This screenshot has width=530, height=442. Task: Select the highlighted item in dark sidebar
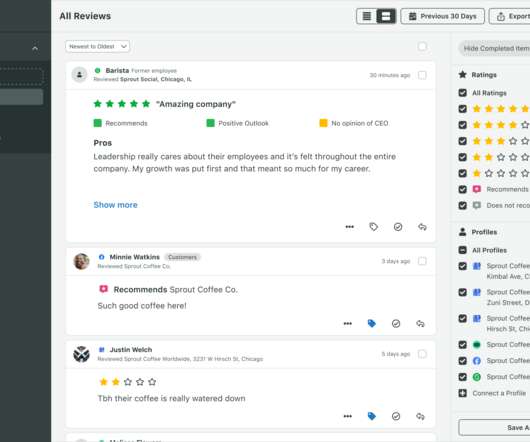[x=21, y=97]
